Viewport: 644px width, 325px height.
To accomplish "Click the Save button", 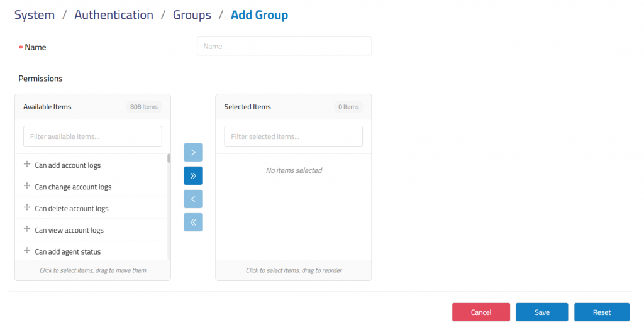I will pyautogui.click(x=541, y=312).
